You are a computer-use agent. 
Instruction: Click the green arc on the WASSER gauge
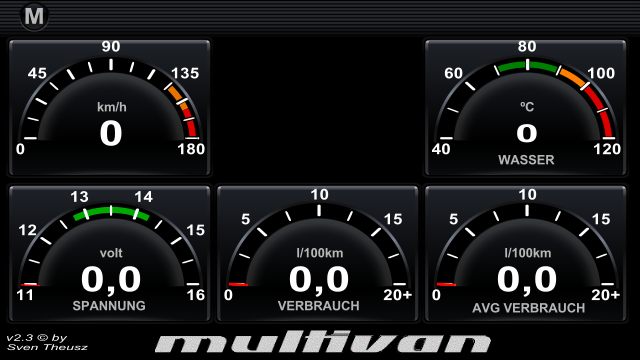click(x=527, y=66)
